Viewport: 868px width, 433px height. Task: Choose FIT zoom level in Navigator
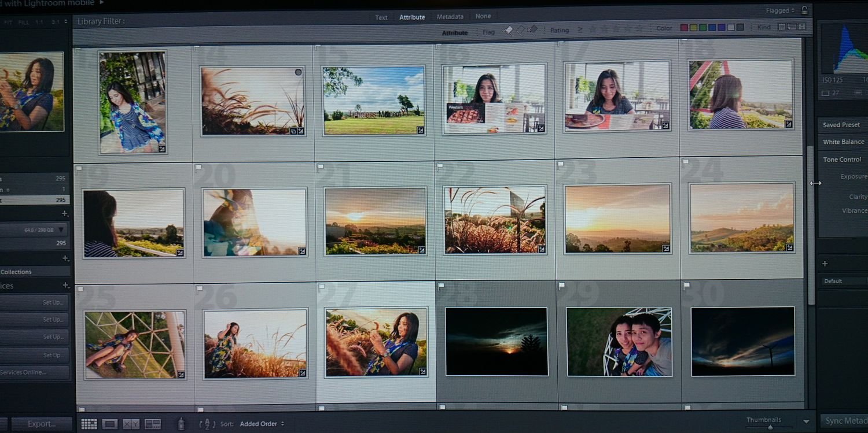(x=8, y=22)
